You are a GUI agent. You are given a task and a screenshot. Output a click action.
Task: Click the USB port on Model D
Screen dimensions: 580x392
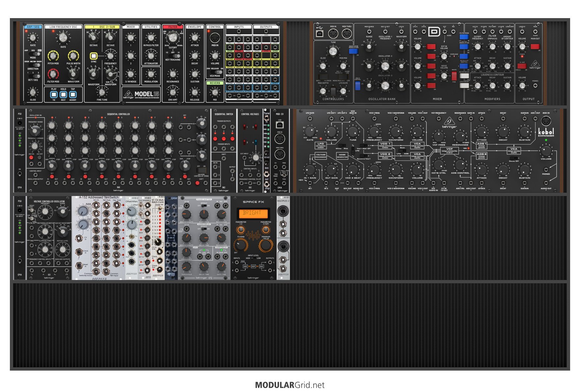pos(319,34)
